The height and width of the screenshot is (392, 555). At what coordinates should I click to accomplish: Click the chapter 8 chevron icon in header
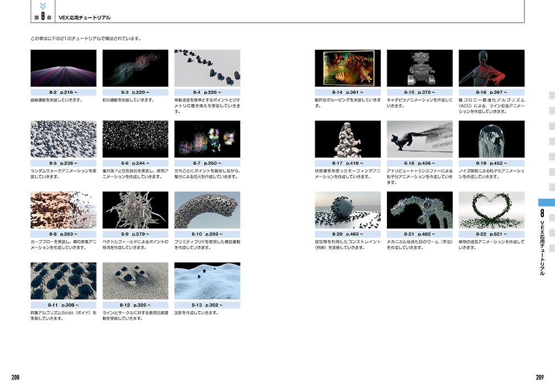(43, 6)
